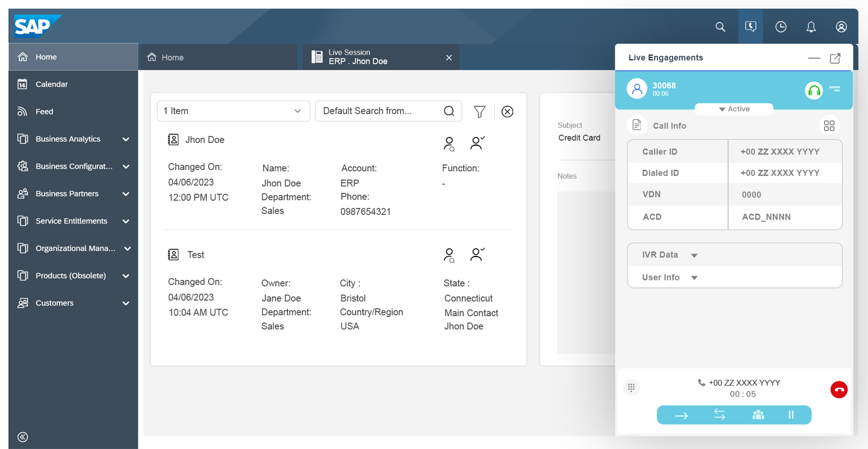Open the history clock icon in header

coord(781,27)
